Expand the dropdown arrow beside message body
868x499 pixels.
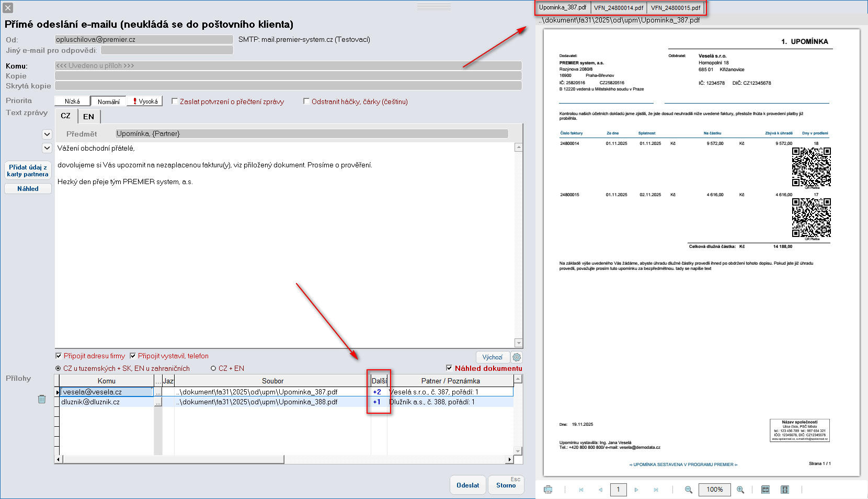47,148
